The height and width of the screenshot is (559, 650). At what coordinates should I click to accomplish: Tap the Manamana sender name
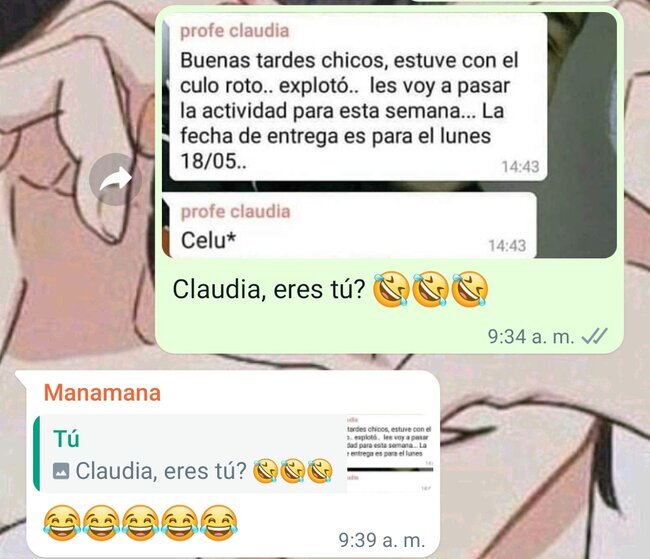pyautogui.click(x=102, y=393)
